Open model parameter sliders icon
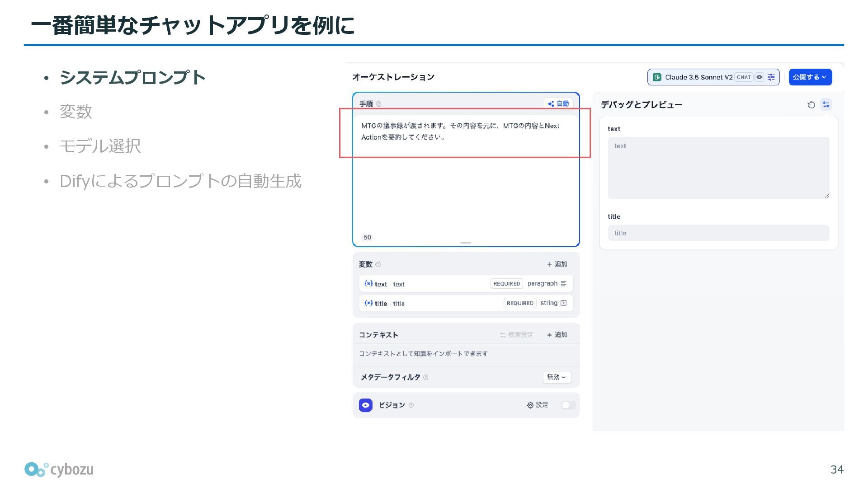The image size is (868, 488). 771,77
